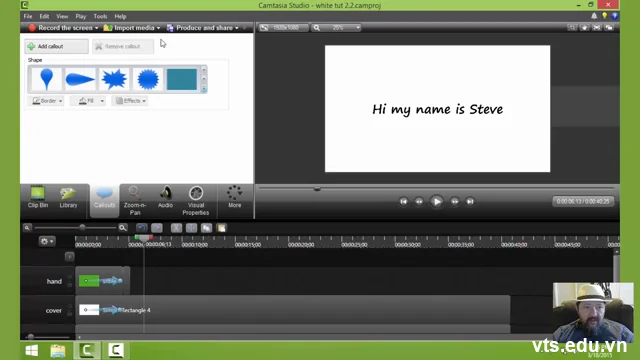
Task: Open the Help menu
Action: point(120,16)
